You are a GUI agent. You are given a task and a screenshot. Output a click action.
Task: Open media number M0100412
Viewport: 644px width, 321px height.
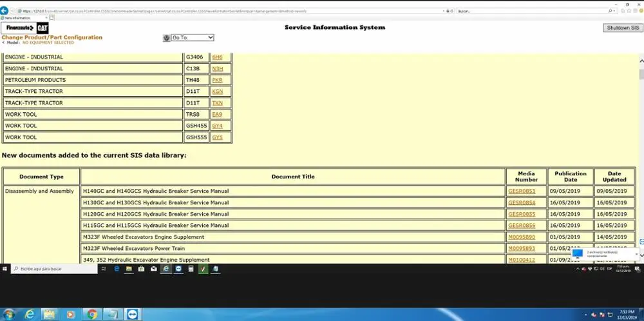point(522,260)
